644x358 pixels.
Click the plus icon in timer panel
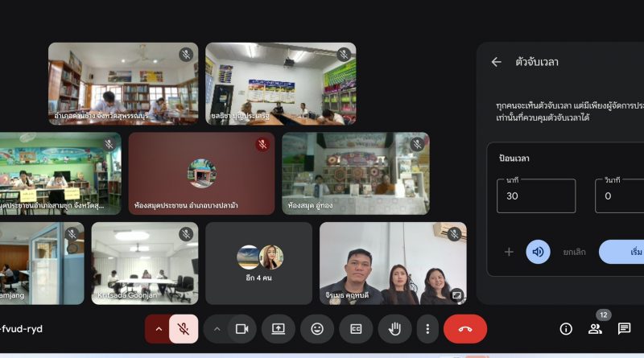(x=509, y=252)
